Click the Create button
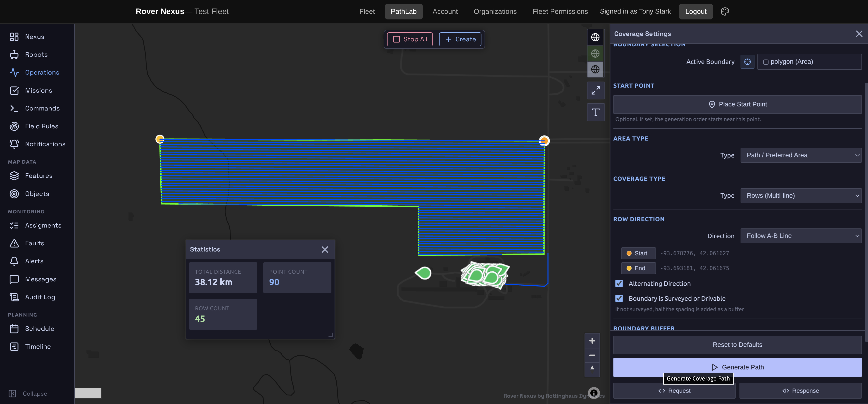Image resolution: width=868 pixels, height=404 pixels. (460, 39)
